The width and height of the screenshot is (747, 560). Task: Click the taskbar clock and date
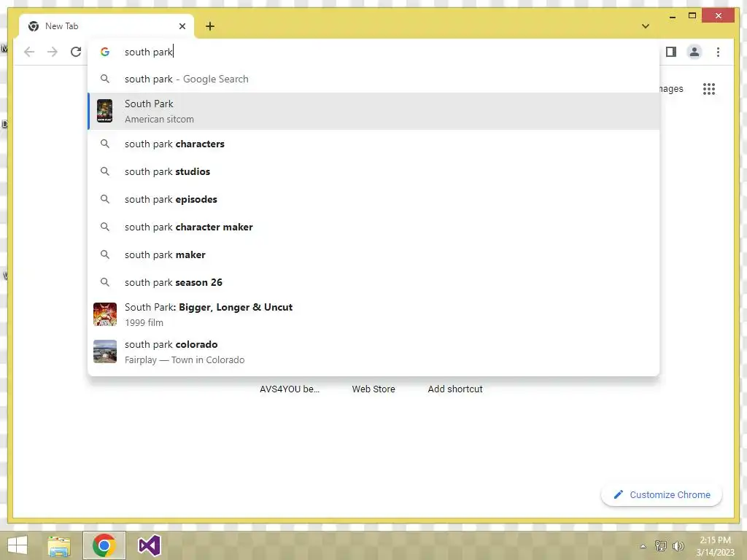click(715, 546)
